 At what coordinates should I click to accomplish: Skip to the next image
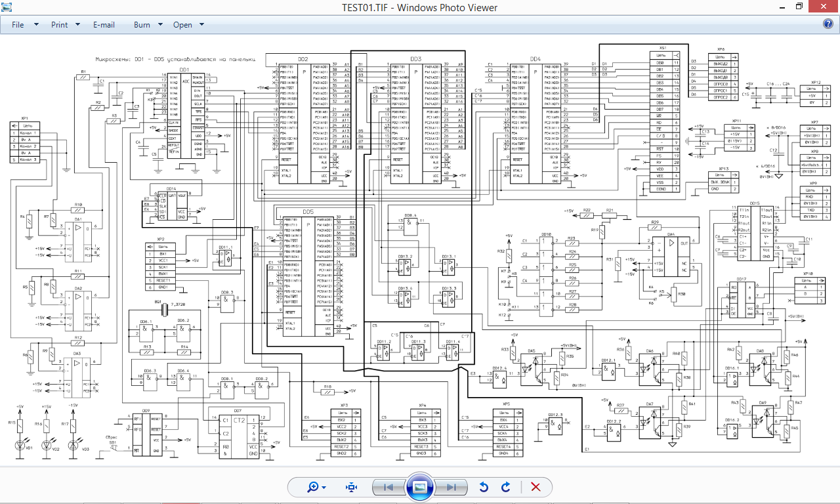[x=451, y=487]
